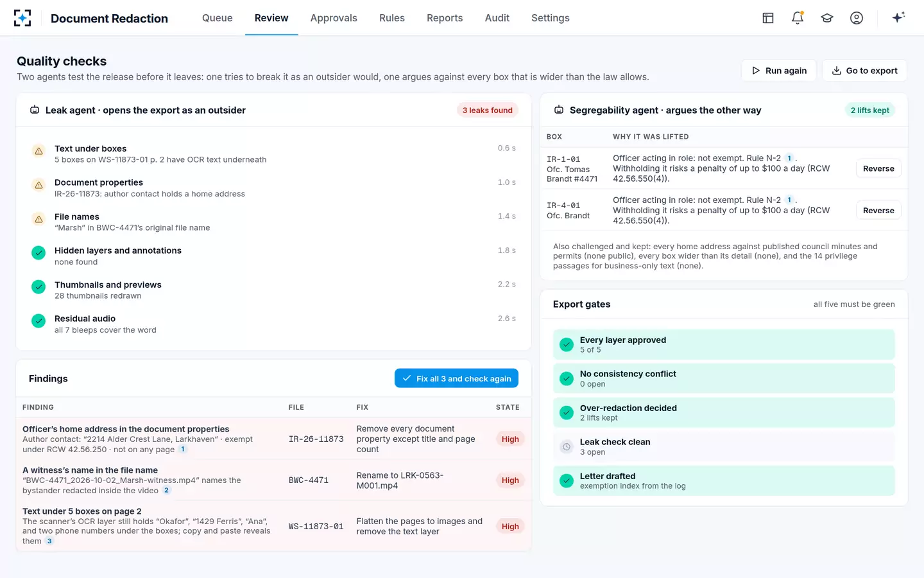Click the Segregability agent robot icon
The image size is (924, 578).
(x=559, y=110)
